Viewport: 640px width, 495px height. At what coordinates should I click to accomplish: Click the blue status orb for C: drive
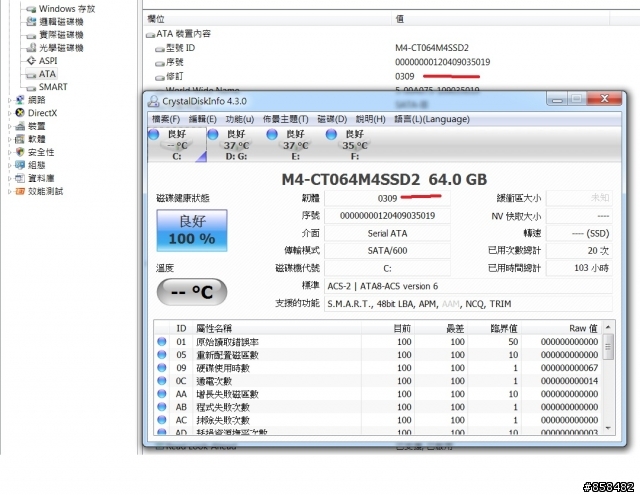[x=154, y=134]
